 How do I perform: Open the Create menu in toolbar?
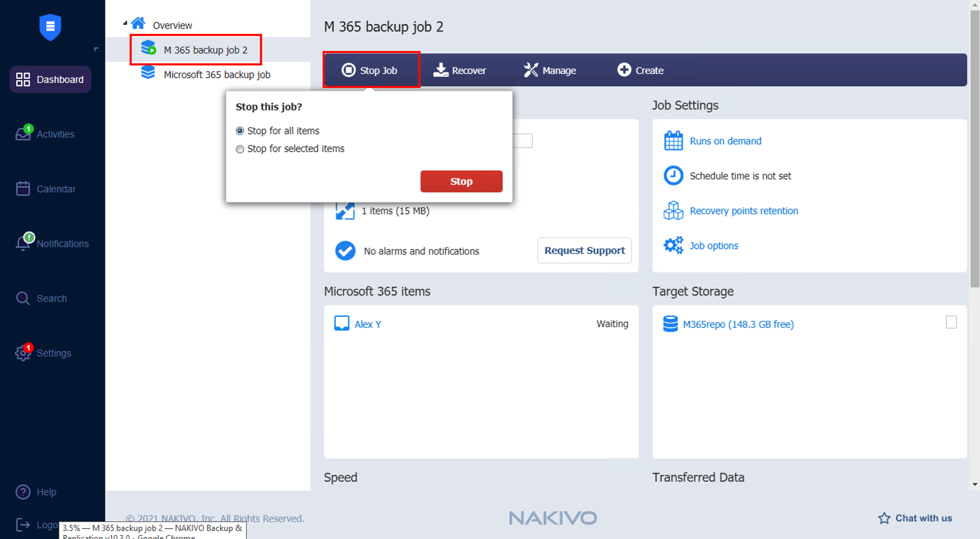coord(640,70)
